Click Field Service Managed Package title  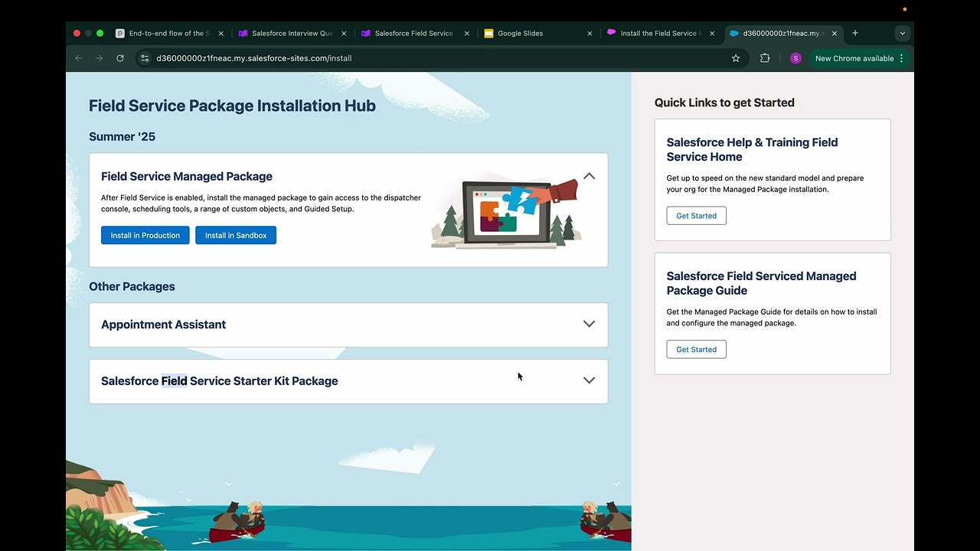coord(187,176)
